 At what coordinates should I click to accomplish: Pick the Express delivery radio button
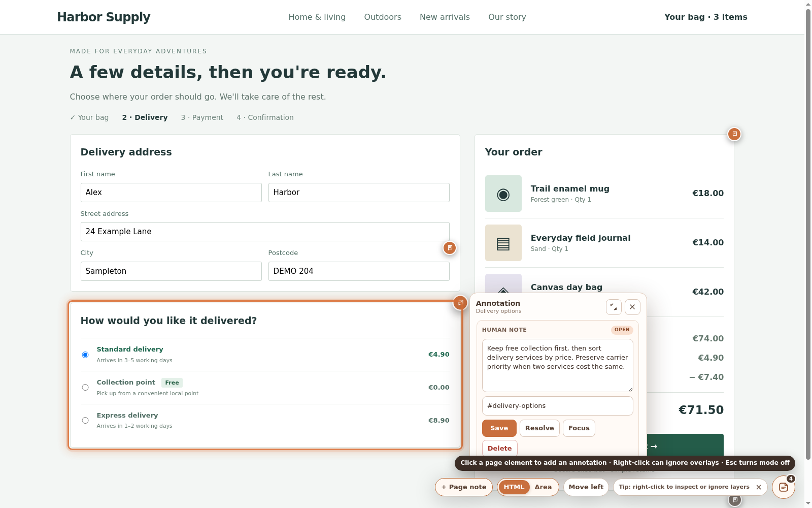coord(85,421)
